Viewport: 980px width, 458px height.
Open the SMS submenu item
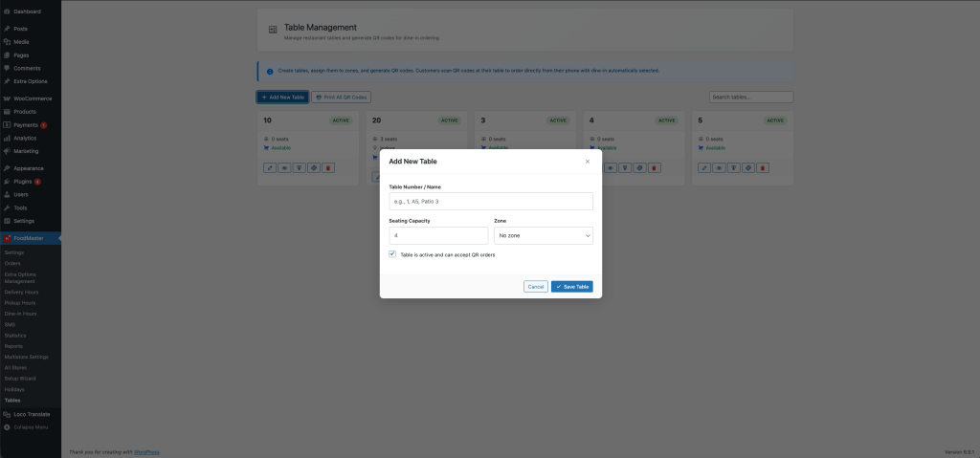(10, 325)
